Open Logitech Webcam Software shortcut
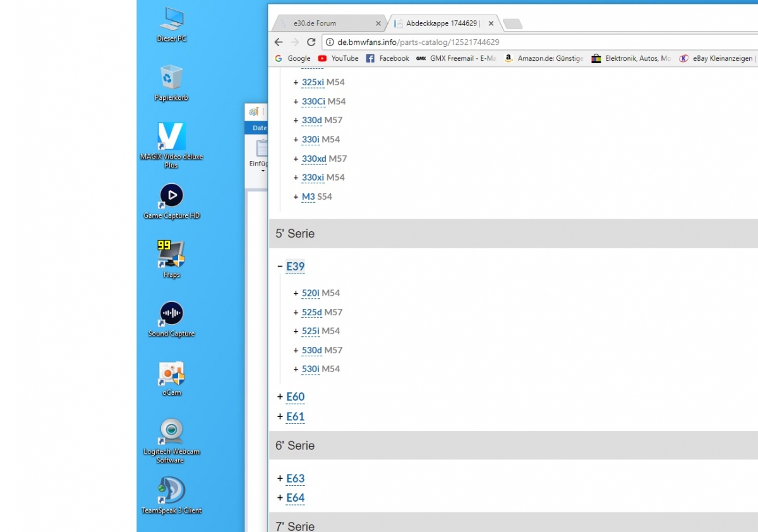Screen dimensions: 758x532 click(x=171, y=432)
